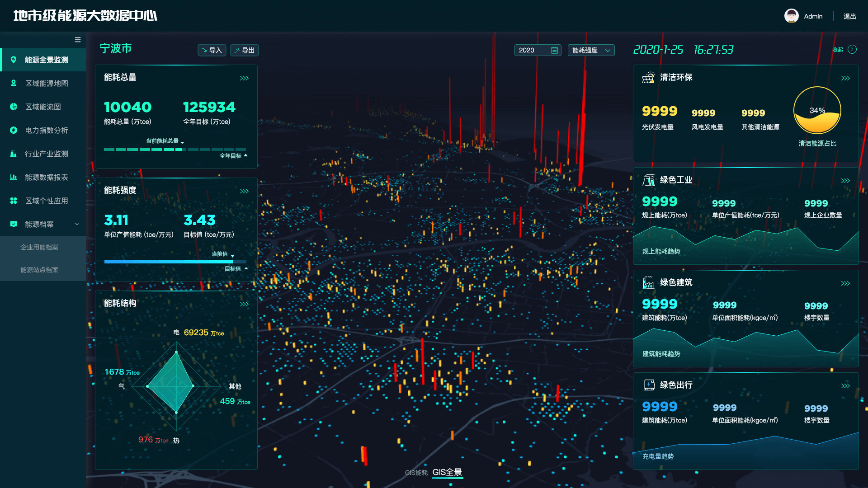Click the 退出 logout link
The height and width of the screenshot is (488, 868).
tap(849, 16)
